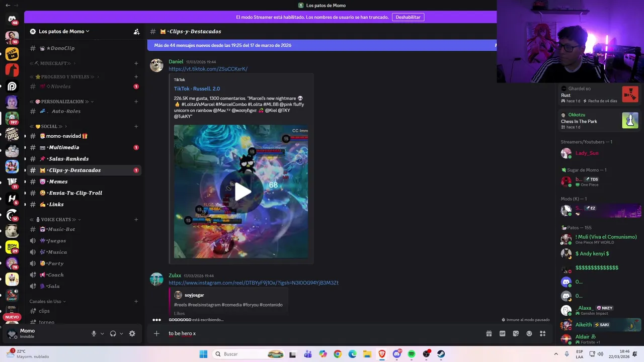Image resolution: width=644 pixels, height=362 pixels.
Task: Expand the SOCIAL category
Action: [x=48, y=126]
